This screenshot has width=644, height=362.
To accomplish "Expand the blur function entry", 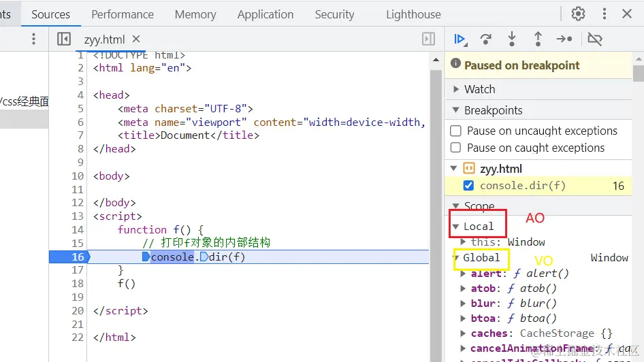I will (x=463, y=303).
